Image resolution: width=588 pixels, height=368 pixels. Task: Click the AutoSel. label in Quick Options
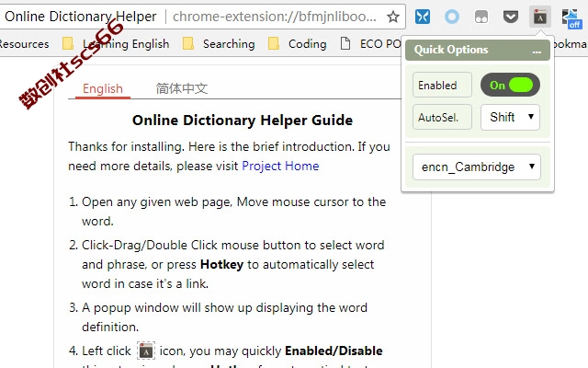click(x=442, y=117)
